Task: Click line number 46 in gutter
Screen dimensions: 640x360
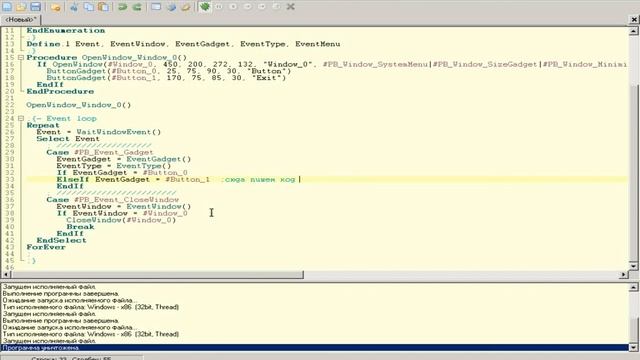Action: pyautogui.click(x=9, y=267)
